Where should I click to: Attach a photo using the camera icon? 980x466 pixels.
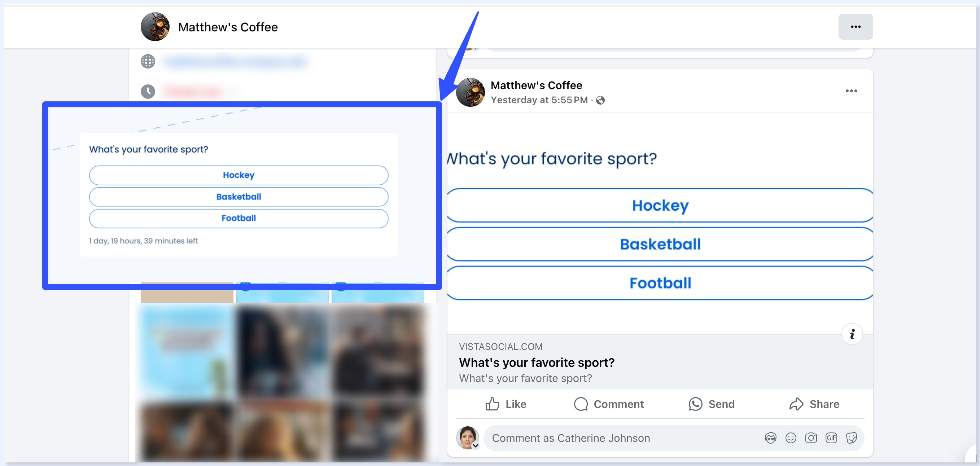tap(811, 438)
